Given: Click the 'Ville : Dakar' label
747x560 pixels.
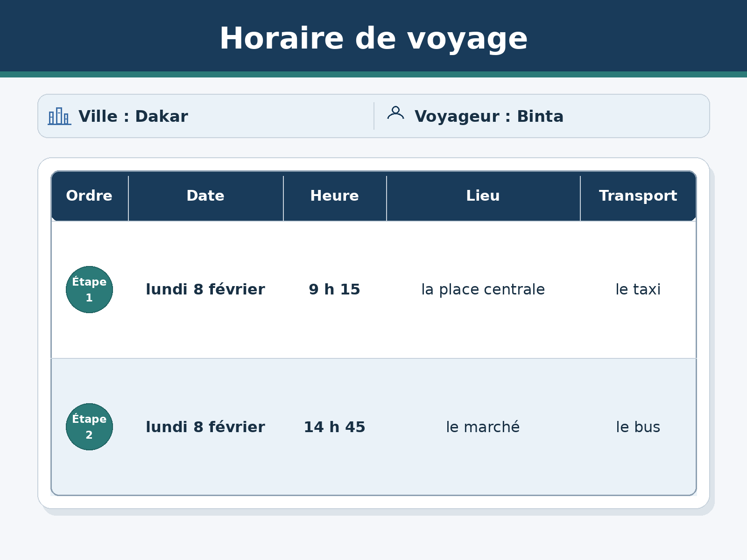Looking at the screenshot, I should coord(133,116).
